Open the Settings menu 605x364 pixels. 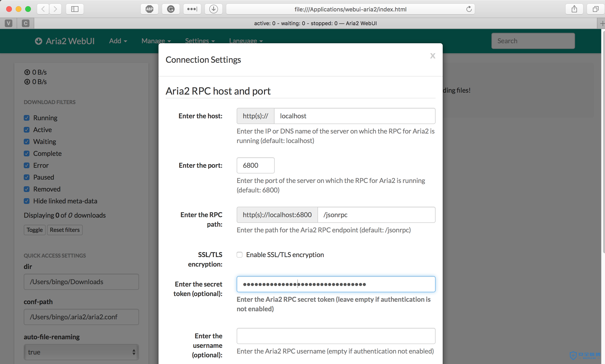(200, 41)
